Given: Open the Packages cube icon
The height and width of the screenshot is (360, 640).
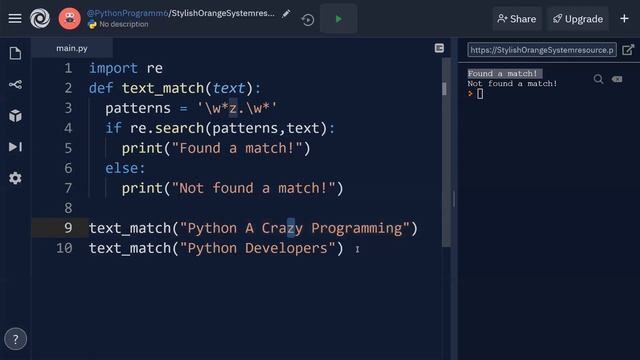Looking at the screenshot, I should [15, 116].
